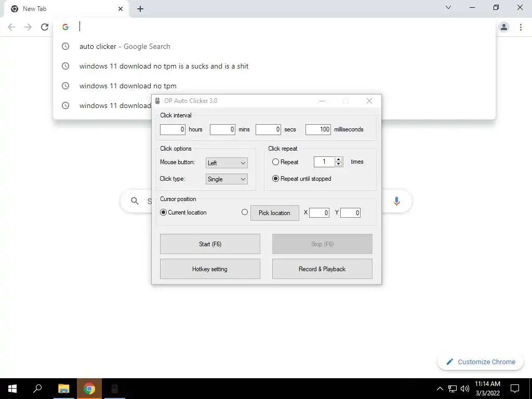Click Customize Chrome button
532x399 pixels.
pos(481,362)
